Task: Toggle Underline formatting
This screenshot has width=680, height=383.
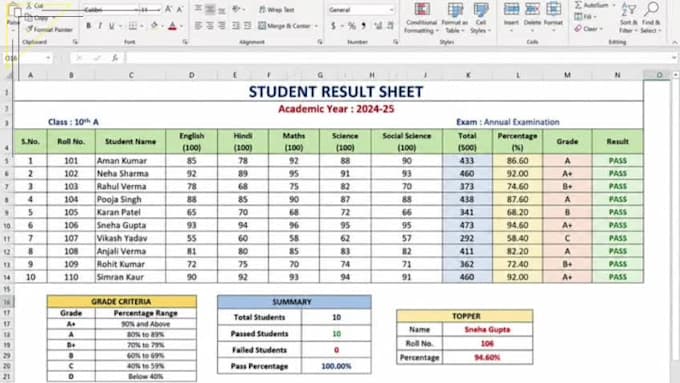Action: coord(111,26)
